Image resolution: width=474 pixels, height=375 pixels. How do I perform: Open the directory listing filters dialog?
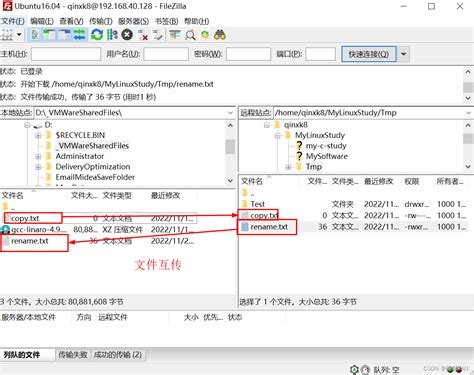pos(175,35)
